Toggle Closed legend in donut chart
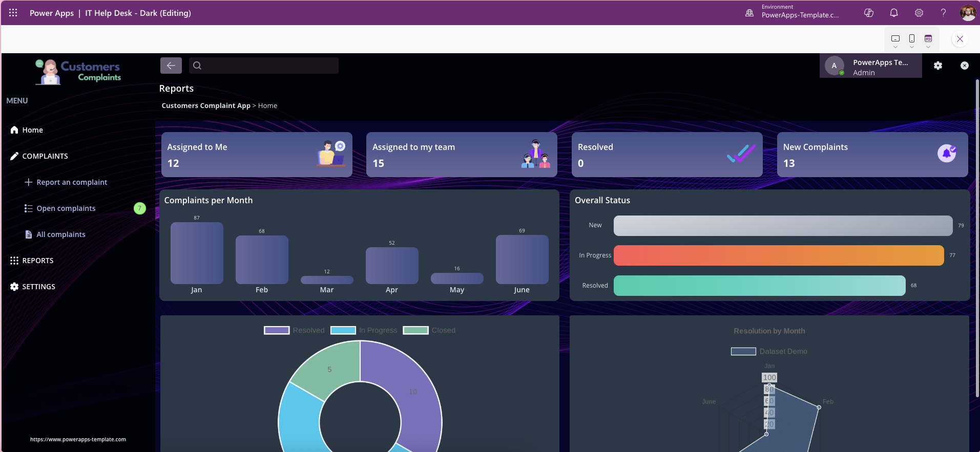 click(x=429, y=330)
